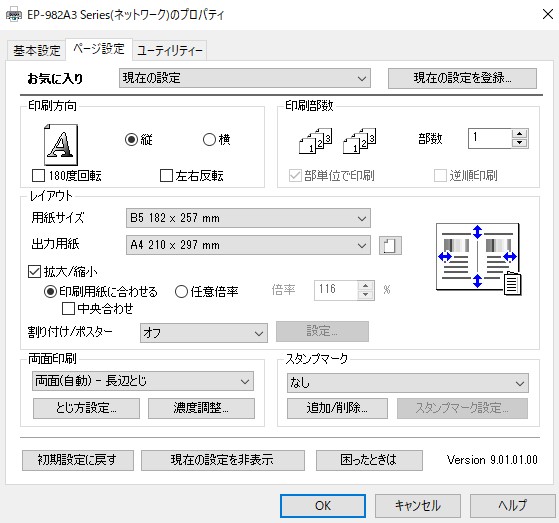Increase 部数 copies with up arrow

click(x=520, y=134)
